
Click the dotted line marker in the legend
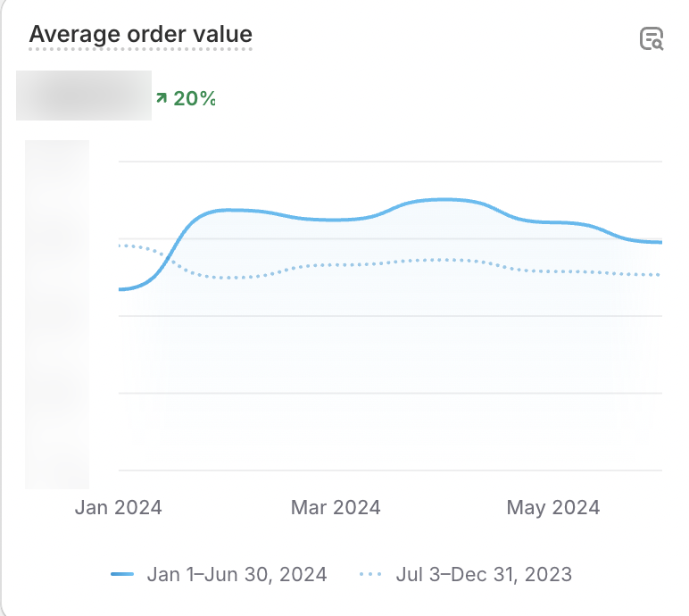(x=371, y=574)
